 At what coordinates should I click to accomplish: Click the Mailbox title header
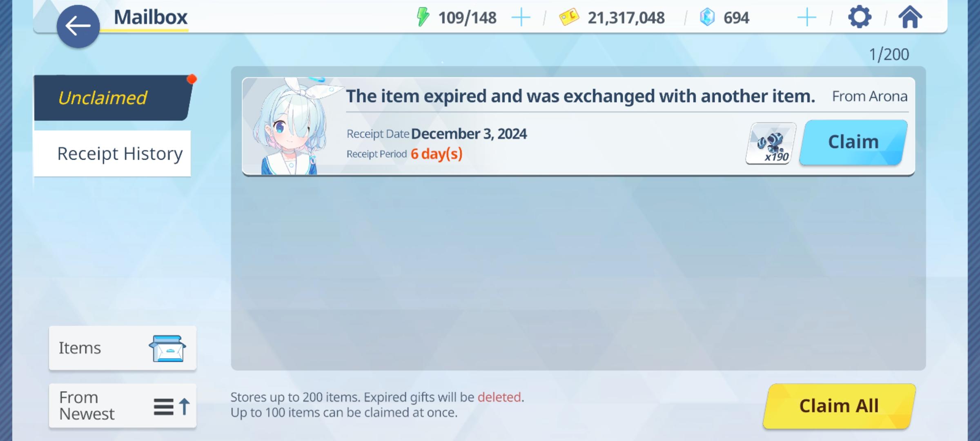tap(151, 18)
